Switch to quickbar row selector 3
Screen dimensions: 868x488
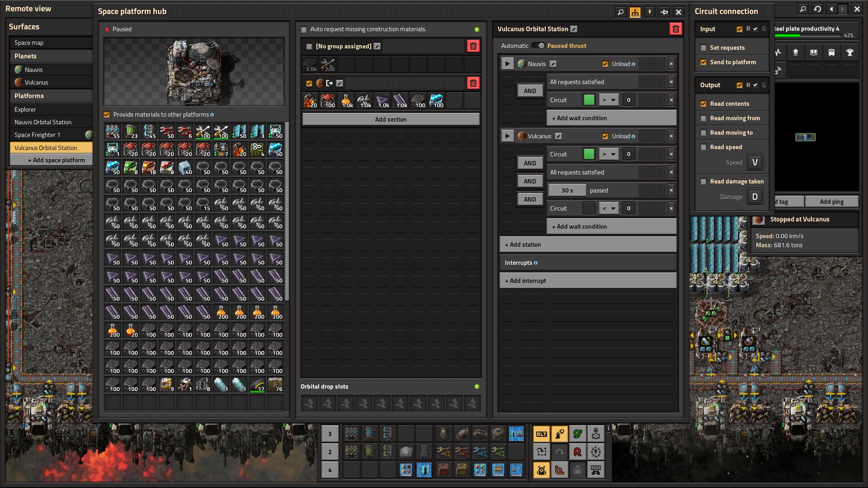click(x=330, y=434)
